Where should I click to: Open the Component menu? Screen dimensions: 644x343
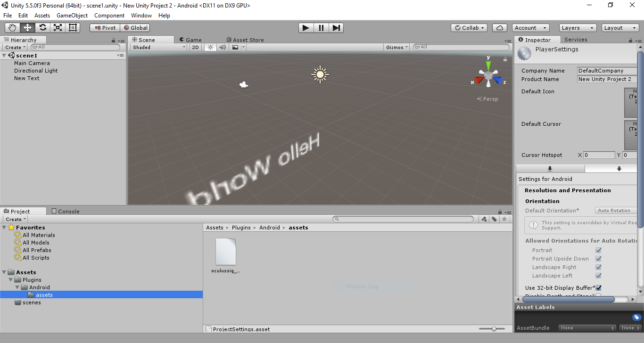(x=109, y=16)
